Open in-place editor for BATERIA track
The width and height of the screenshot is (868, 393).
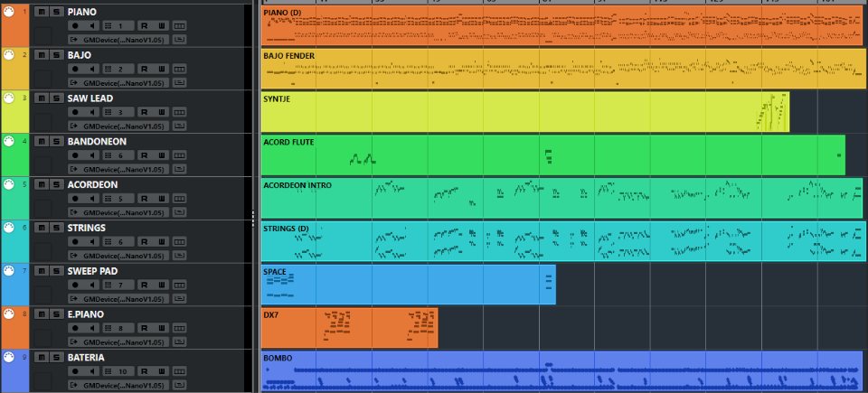point(179,385)
